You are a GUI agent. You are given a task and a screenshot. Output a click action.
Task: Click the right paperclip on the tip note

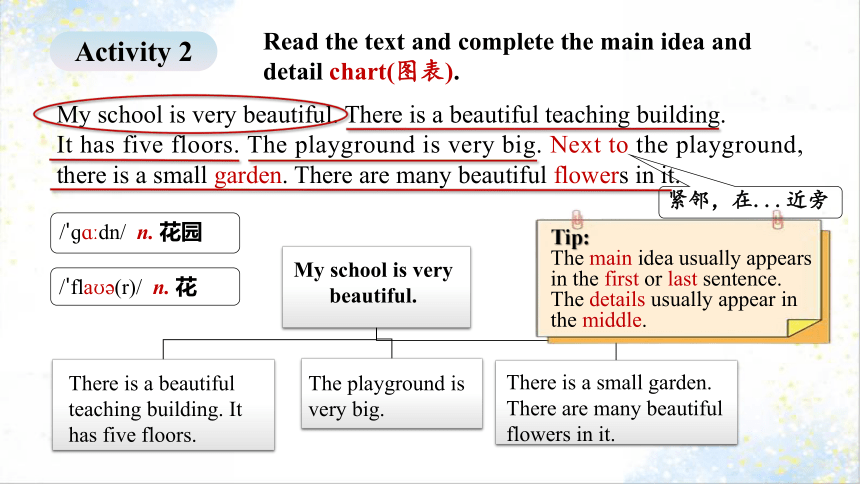pyautogui.click(x=777, y=219)
